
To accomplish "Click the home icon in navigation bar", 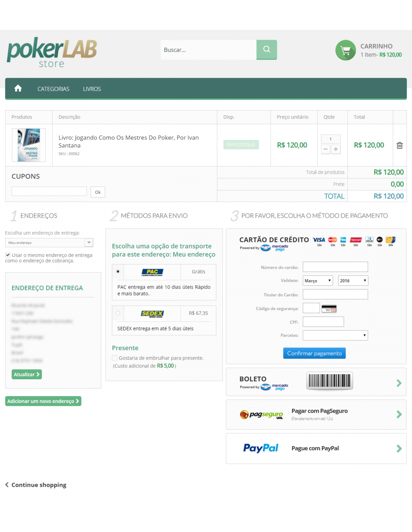I will pyautogui.click(x=18, y=88).
